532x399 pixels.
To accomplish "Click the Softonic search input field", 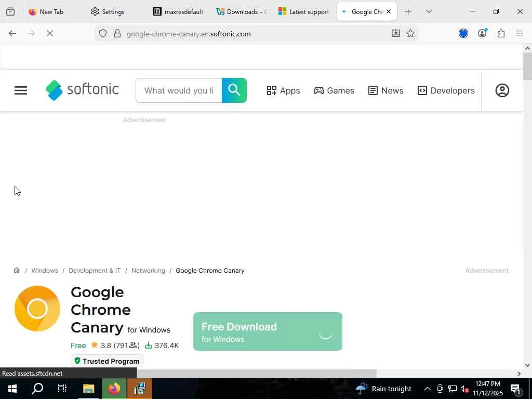I will tap(179, 90).
